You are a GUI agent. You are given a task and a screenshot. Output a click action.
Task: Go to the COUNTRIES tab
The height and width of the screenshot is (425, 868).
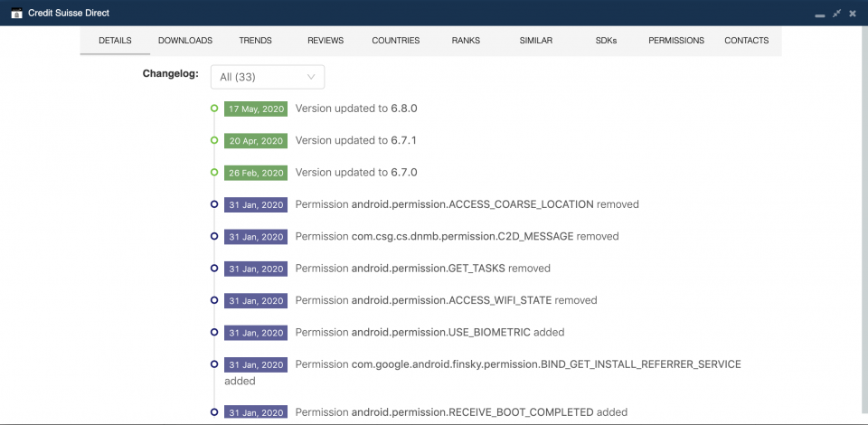pyautogui.click(x=396, y=41)
